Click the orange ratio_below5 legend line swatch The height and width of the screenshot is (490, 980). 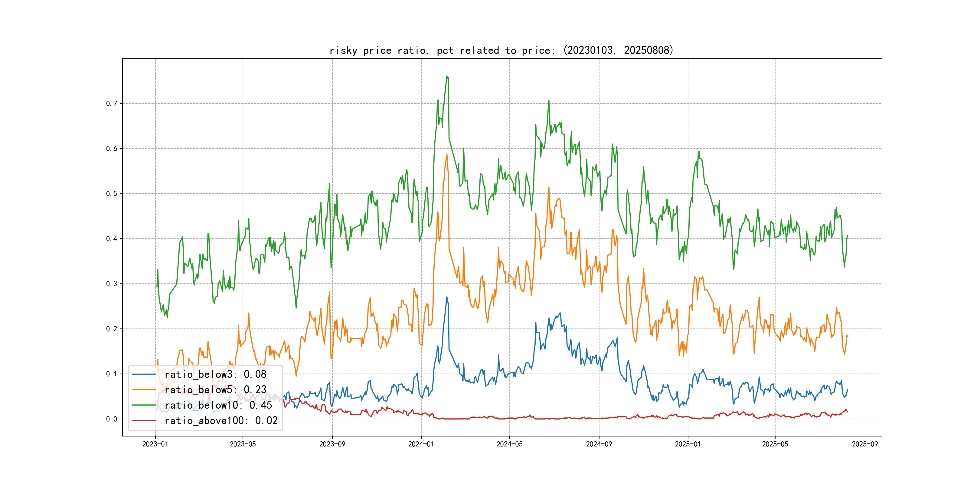[x=144, y=390]
